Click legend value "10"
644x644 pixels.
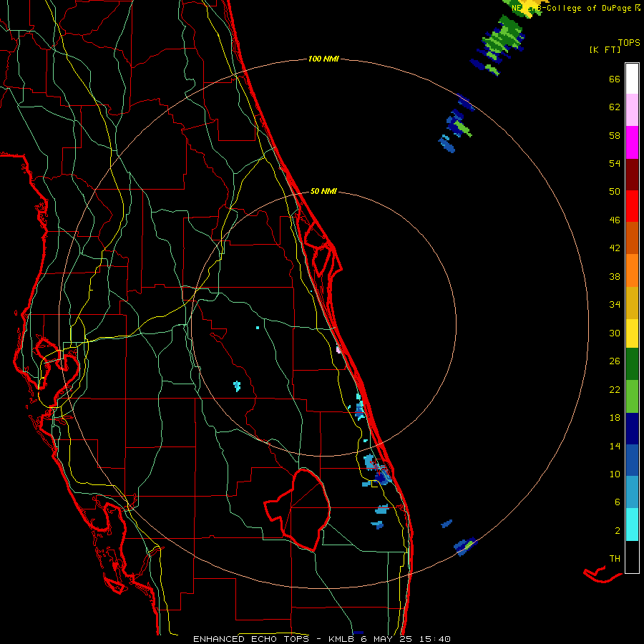tap(615, 474)
